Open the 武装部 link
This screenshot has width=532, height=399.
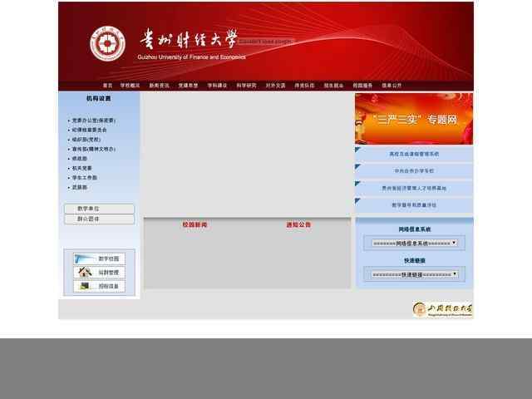coord(80,187)
